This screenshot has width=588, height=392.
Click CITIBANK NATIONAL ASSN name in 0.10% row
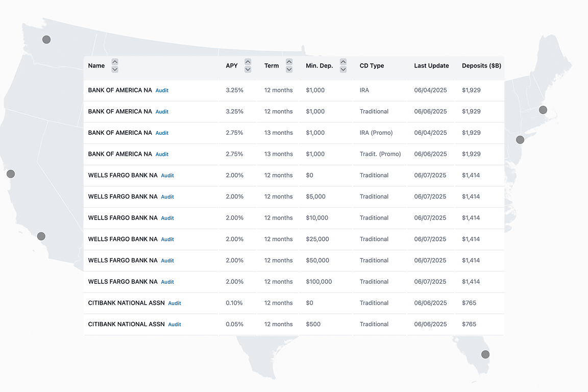(127, 303)
